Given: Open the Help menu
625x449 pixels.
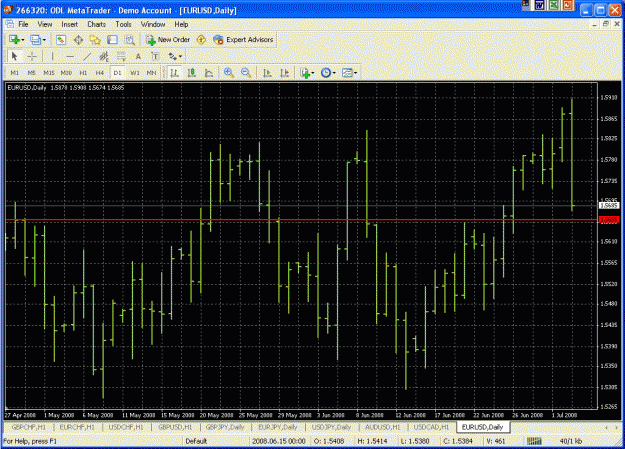Looking at the screenshot, I should point(181,24).
